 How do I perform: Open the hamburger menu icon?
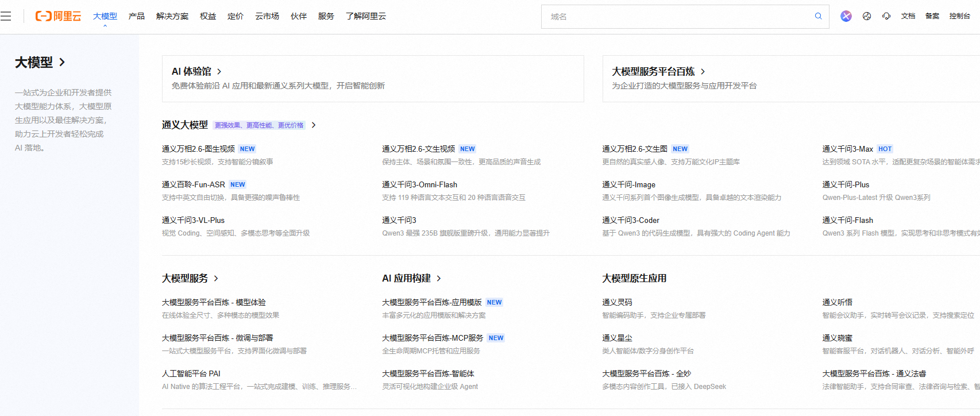click(6, 16)
